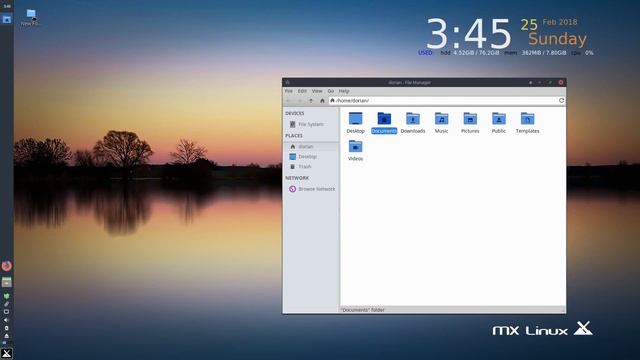The width and height of the screenshot is (640, 360).
Task: Open the Templates folder icon
Action: pos(527,119)
